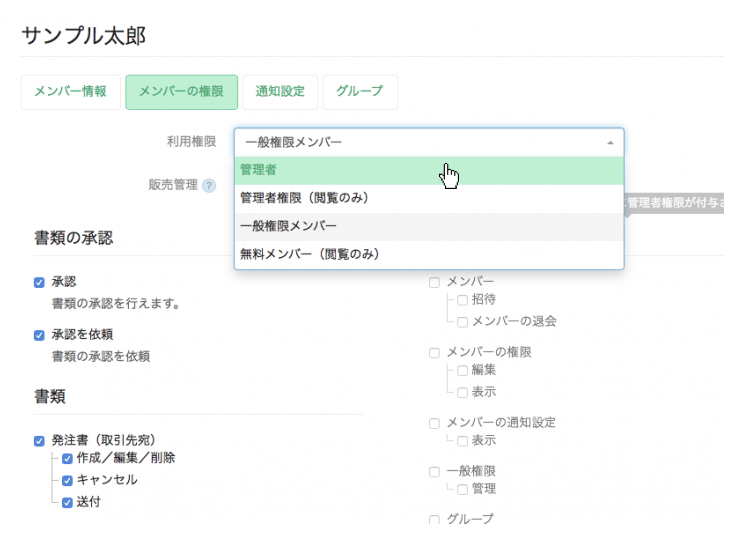The height and width of the screenshot is (537, 735).
Task: Click the 書類 section heading
Action: tap(50, 397)
